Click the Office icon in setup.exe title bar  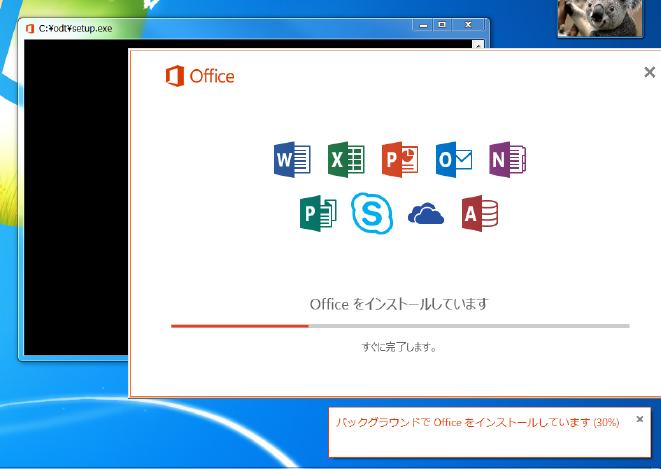pyautogui.click(x=30, y=29)
